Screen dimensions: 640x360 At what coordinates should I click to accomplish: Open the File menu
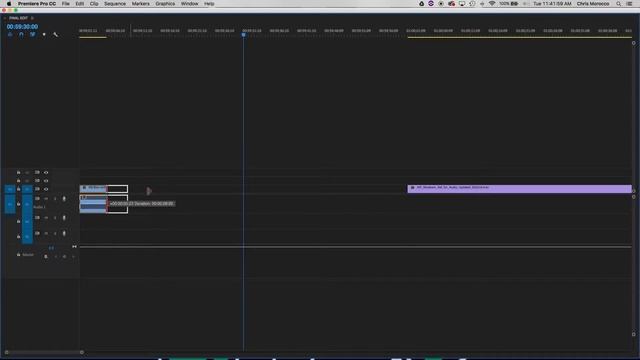[x=65, y=4]
